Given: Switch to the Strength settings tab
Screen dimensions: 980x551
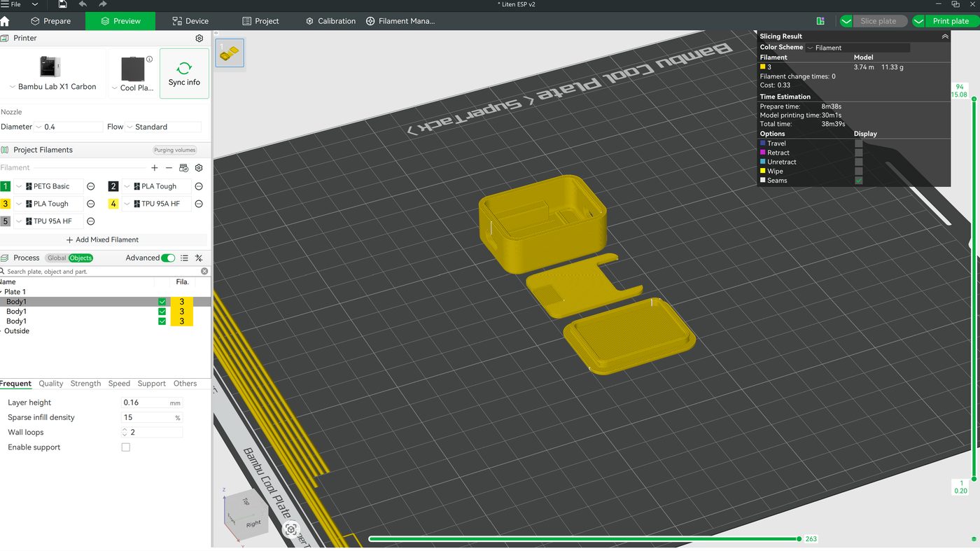Looking at the screenshot, I should (x=85, y=384).
